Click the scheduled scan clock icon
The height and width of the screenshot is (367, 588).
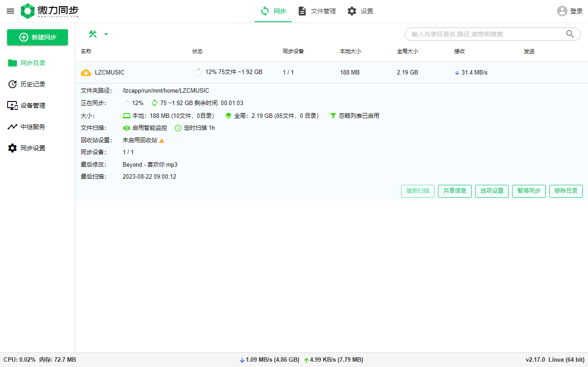click(178, 128)
